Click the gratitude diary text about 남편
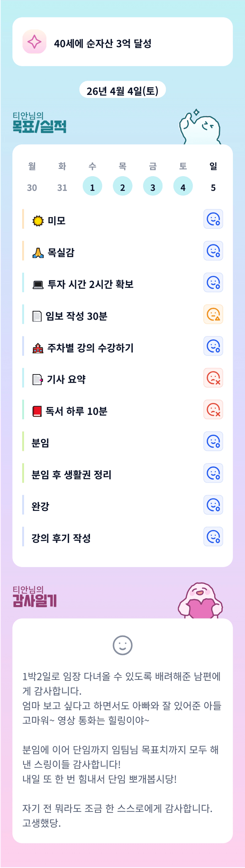245x868 pixels. [121, 683]
